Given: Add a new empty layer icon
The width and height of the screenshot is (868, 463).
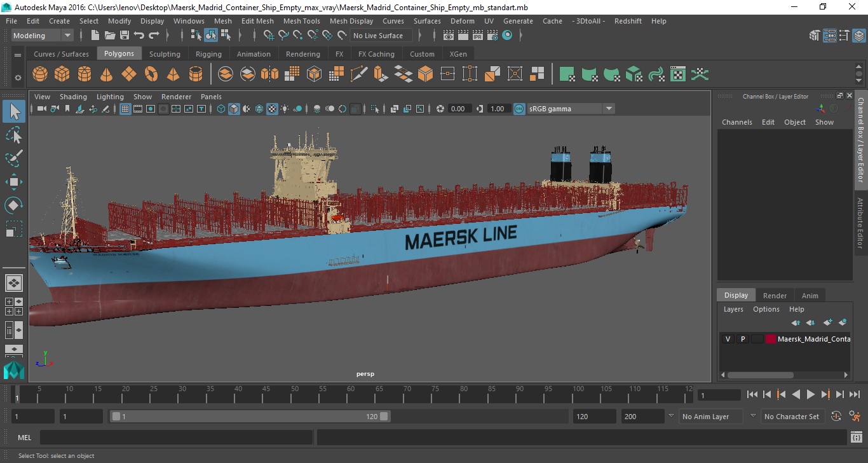Looking at the screenshot, I should (x=827, y=323).
